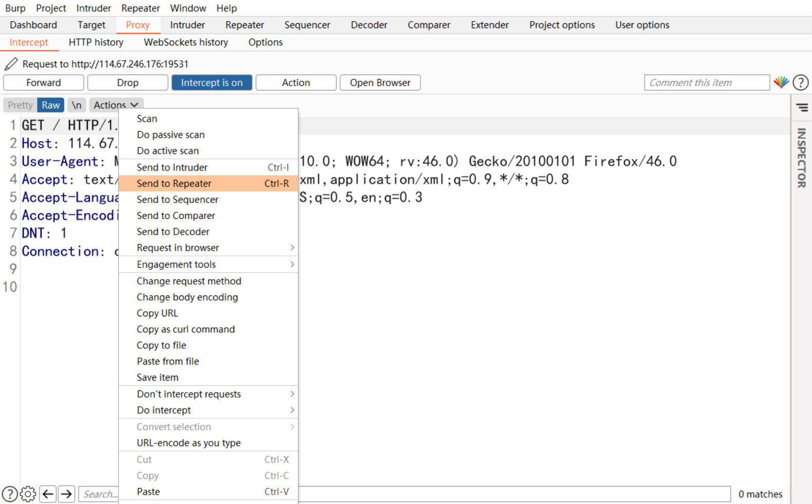
Task: Expand Don't intercept requests submenu
Action: click(208, 394)
